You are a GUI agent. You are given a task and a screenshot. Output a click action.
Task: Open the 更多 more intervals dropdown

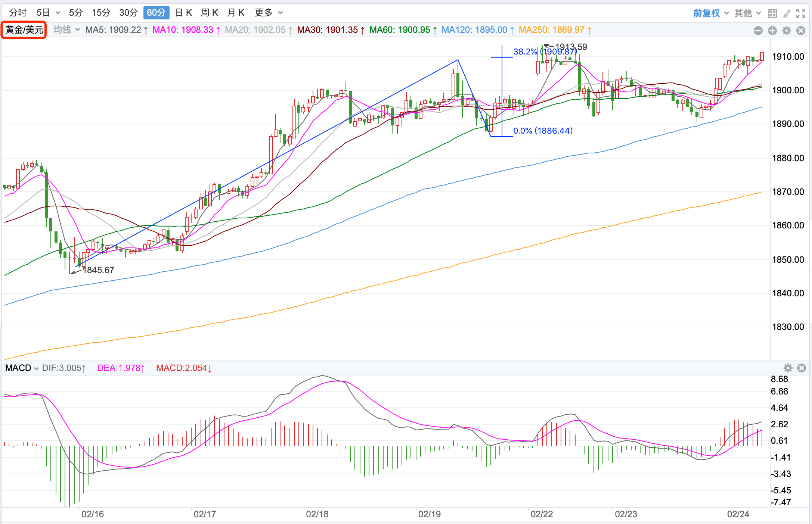tap(269, 13)
